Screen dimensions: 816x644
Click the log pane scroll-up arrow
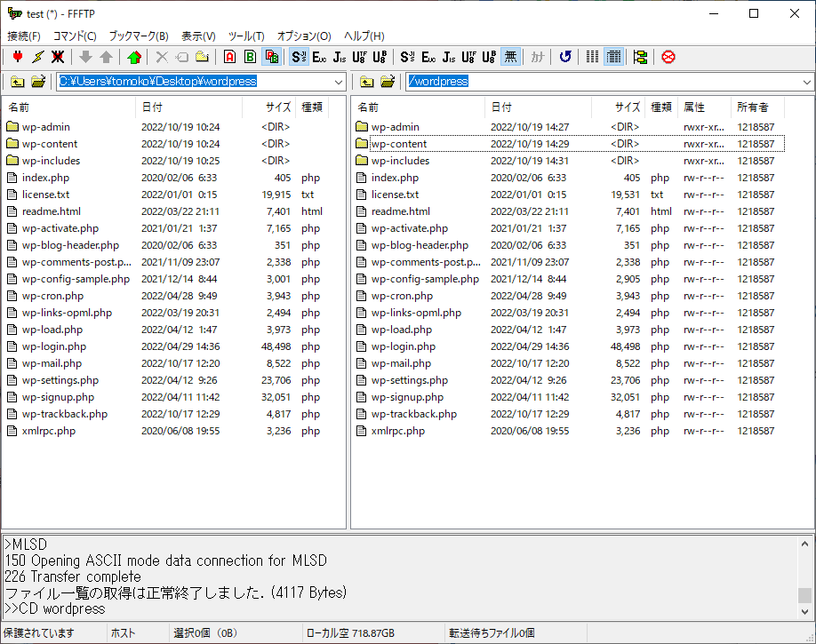tap(804, 544)
